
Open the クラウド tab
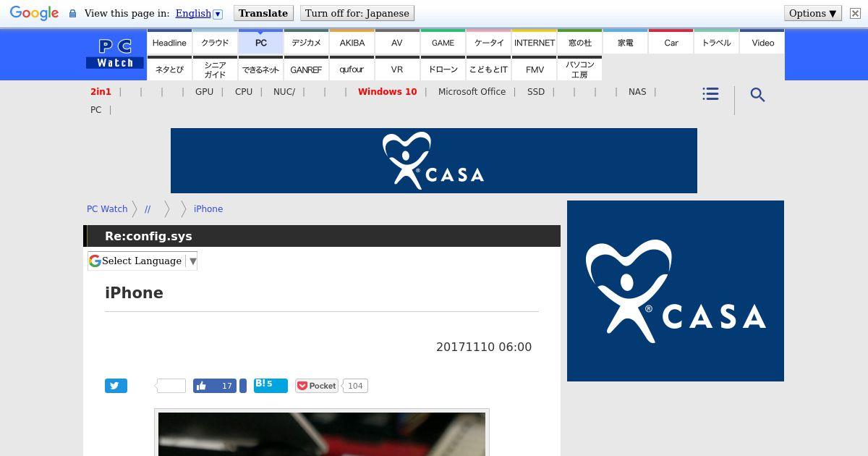click(x=215, y=42)
